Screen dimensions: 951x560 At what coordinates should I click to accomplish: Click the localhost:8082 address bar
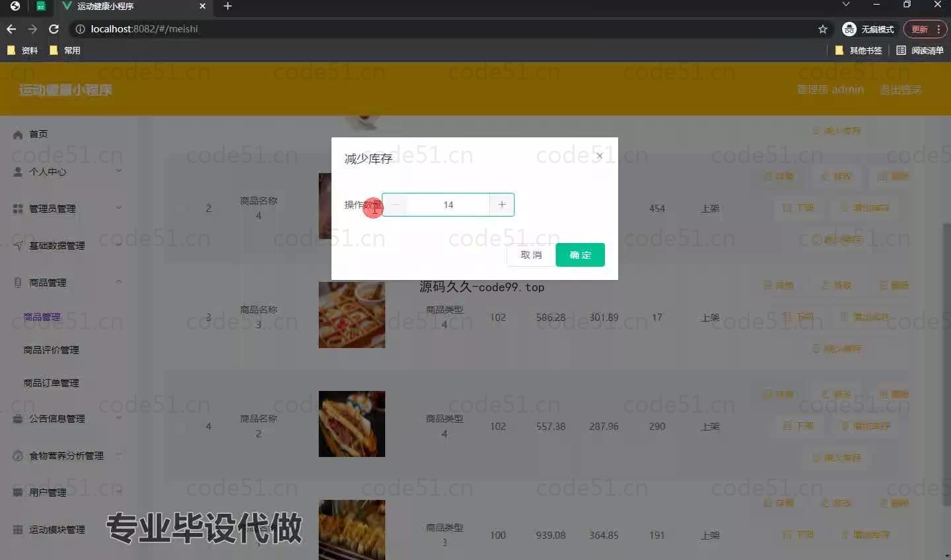449,29
